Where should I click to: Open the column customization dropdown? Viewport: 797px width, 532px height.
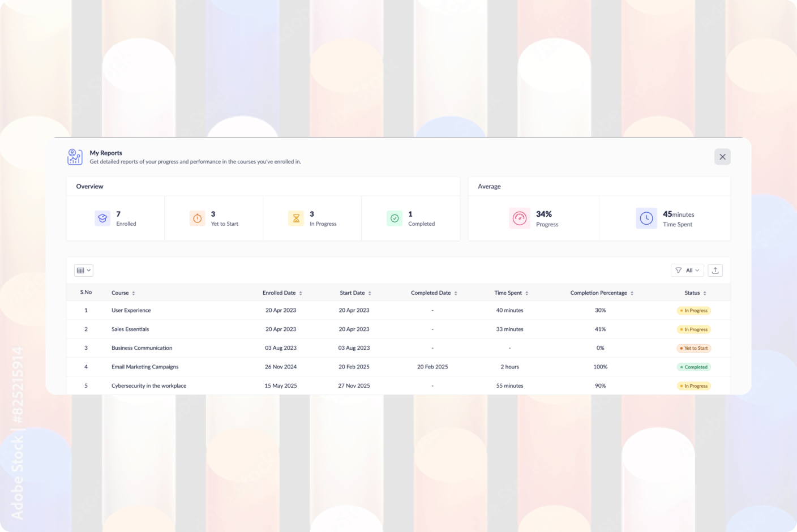tap(83, 270)
